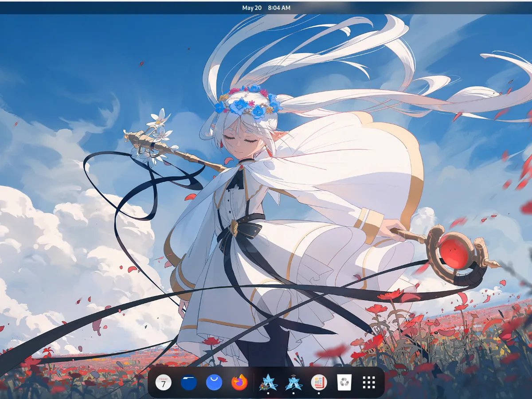
Task: Switch to the round red layout app icon
Action: (x=319, y=382)
